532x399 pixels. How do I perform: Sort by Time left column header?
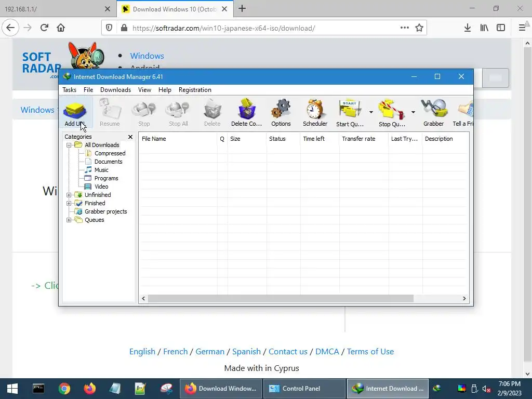click(x=320, y=139)
